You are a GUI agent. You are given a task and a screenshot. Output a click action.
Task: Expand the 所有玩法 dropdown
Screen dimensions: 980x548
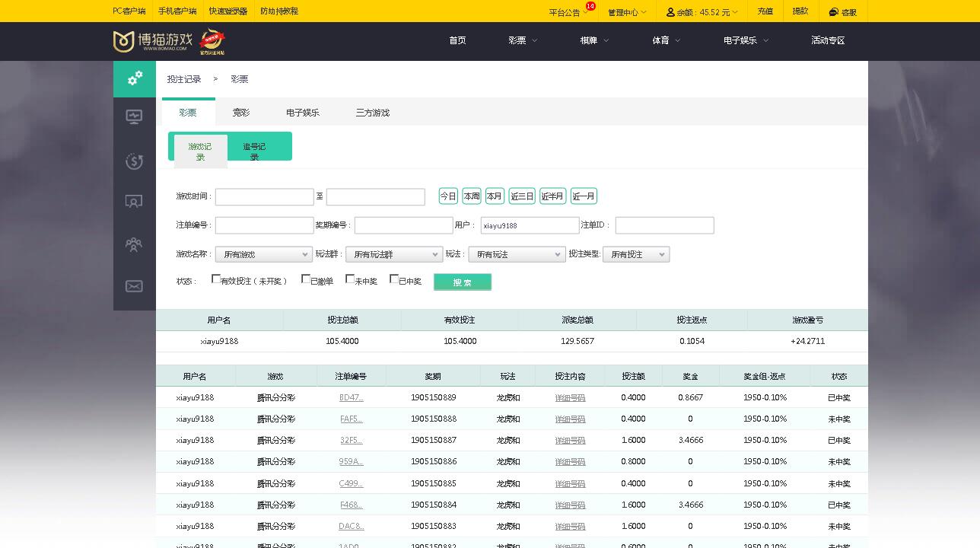tap(517, 254)
